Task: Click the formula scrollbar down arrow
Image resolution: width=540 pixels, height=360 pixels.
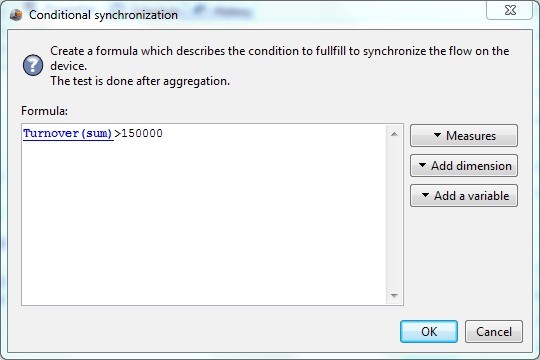Action: [x=394, y=295]
